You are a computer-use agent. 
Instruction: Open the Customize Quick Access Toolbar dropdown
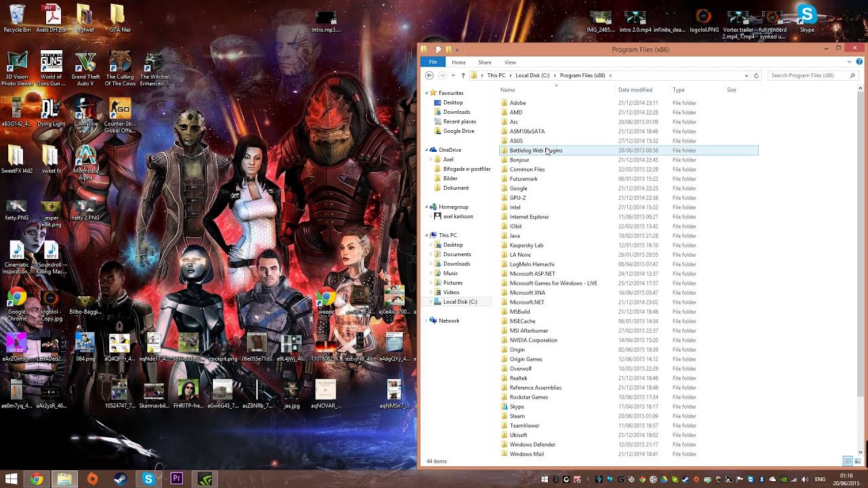pos(457,49)
